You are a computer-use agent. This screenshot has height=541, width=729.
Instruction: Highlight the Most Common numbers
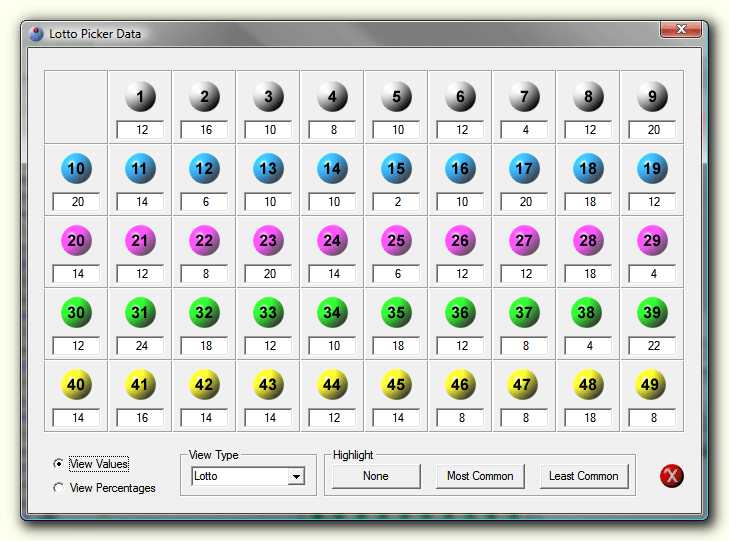(479, 476)
